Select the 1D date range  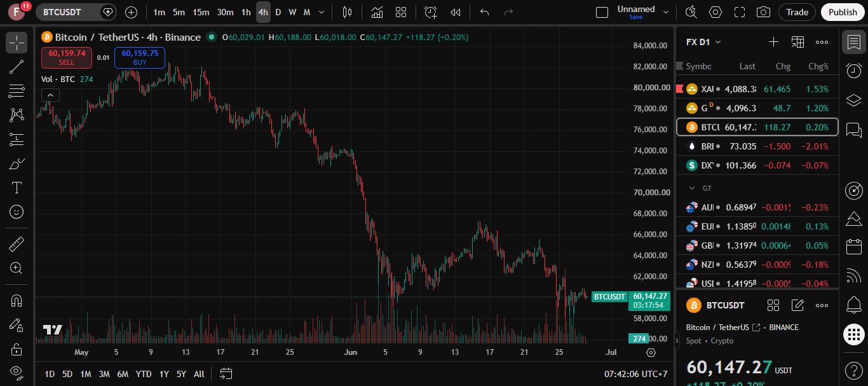[50, 374]
